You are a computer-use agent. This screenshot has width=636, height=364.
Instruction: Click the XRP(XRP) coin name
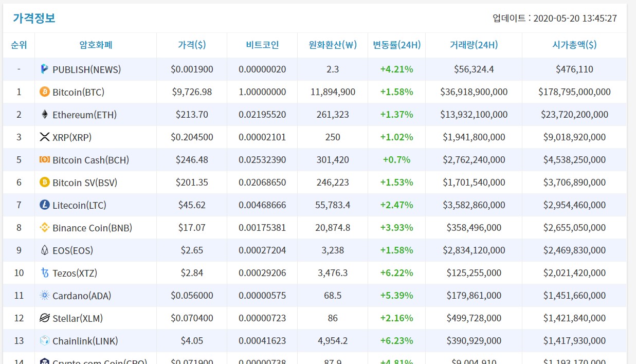pyautogui.click(x=72, y=137)
